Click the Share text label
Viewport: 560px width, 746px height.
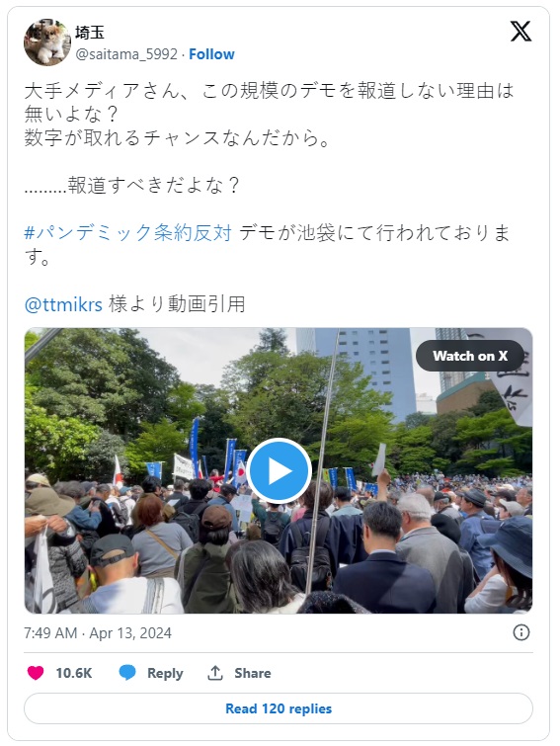click(253, 673)
